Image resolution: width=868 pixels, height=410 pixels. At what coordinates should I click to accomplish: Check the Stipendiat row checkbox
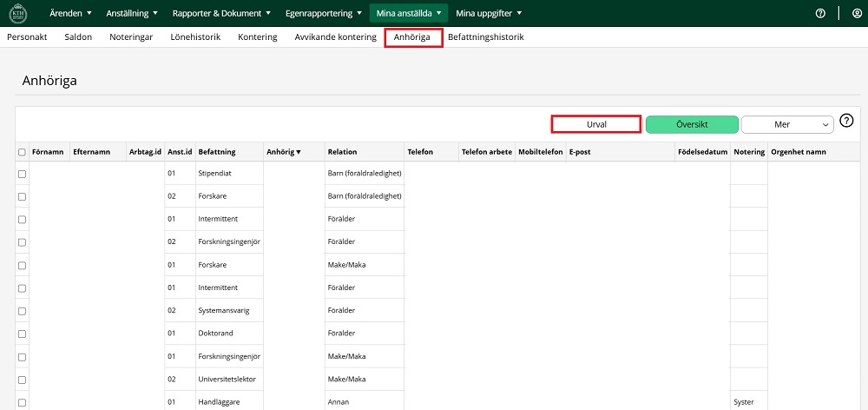coord(22,174)
